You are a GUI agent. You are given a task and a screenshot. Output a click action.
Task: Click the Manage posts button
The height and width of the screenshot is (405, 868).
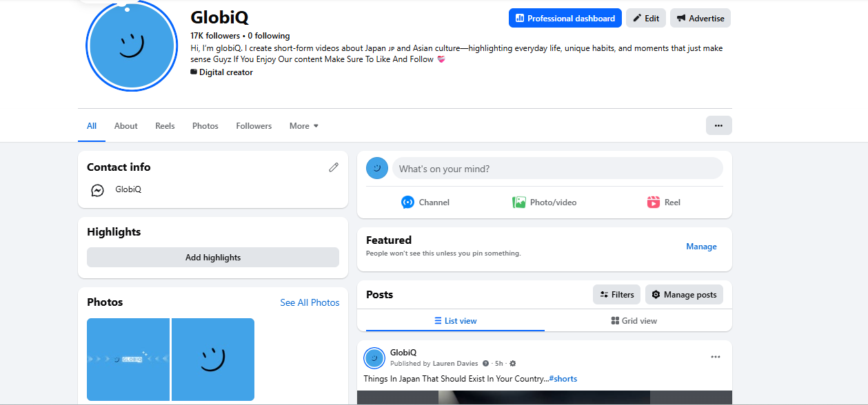click(684, 295)
